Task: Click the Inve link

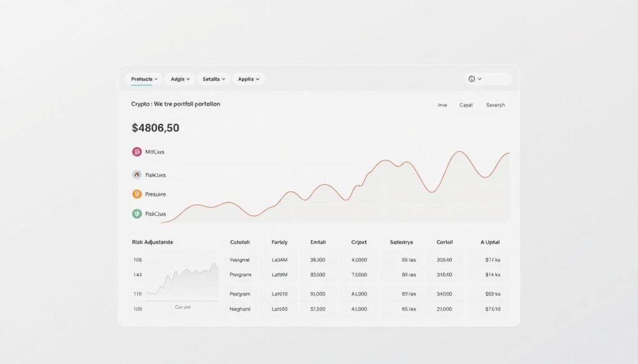Action: 442,105
